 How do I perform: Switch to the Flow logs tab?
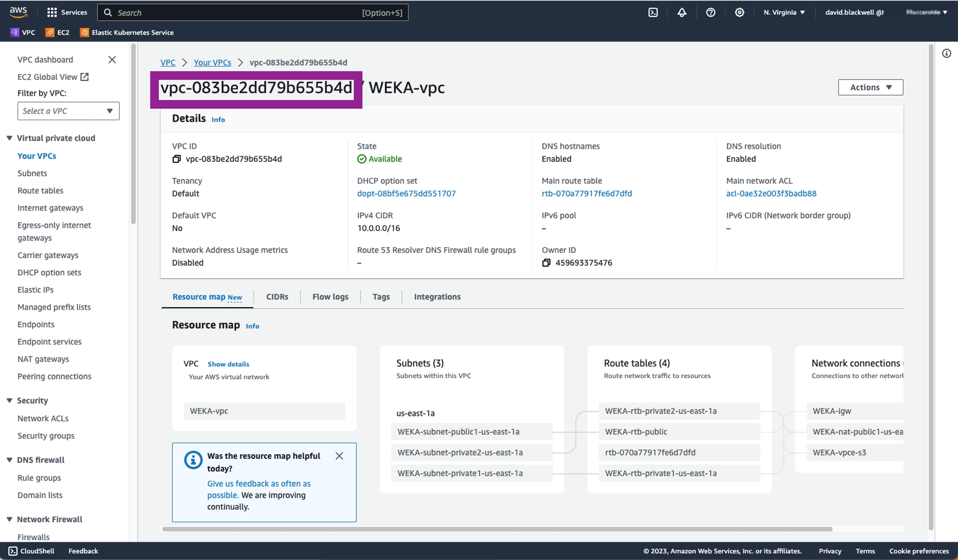[330, 297]
